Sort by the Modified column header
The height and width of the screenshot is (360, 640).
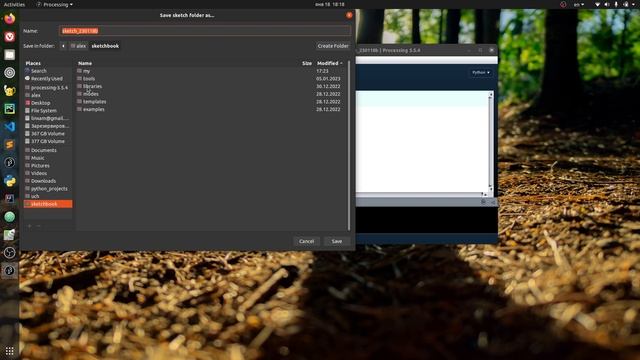pos(330,63)
